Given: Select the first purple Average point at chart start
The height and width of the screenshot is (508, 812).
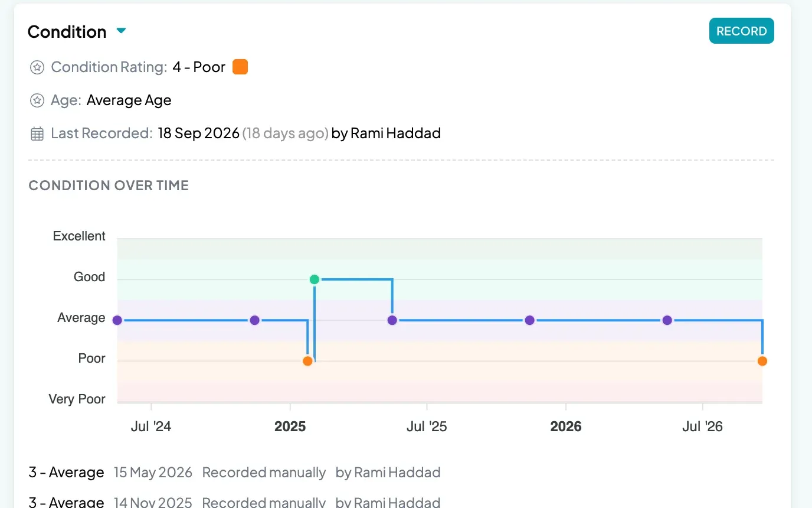Looking at the screenshot, I should (x=117, y=320).
